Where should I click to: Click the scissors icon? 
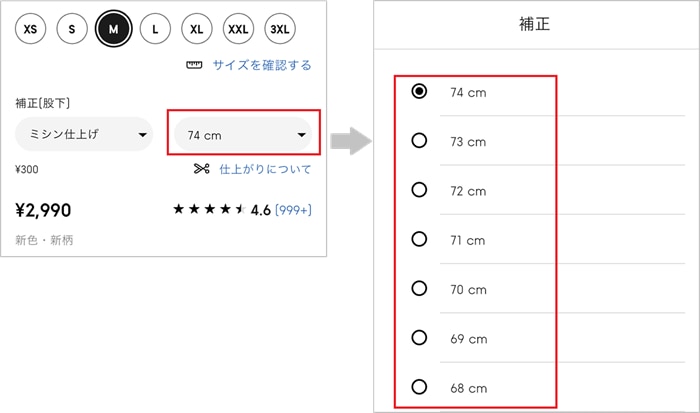[x=202, y=169]
